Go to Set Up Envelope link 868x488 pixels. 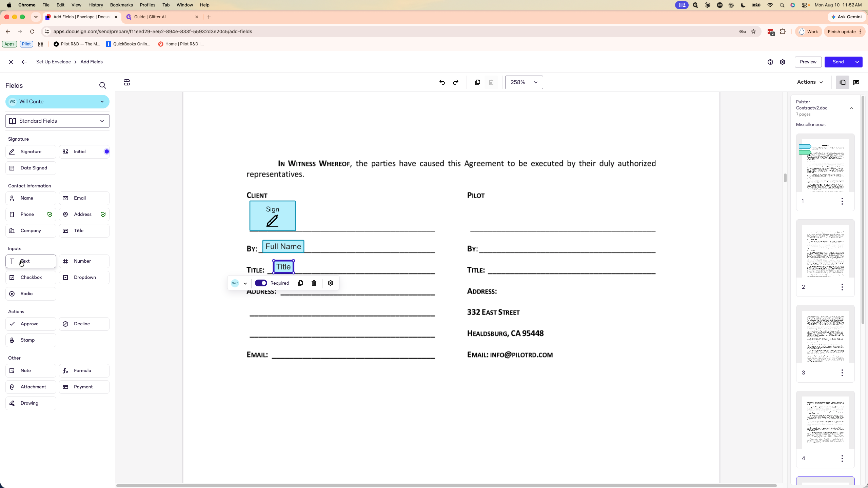[x=54, y=62]
